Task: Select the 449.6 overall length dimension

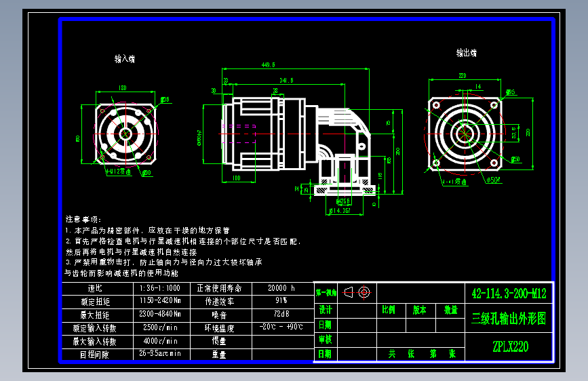Action: (268, 65)
